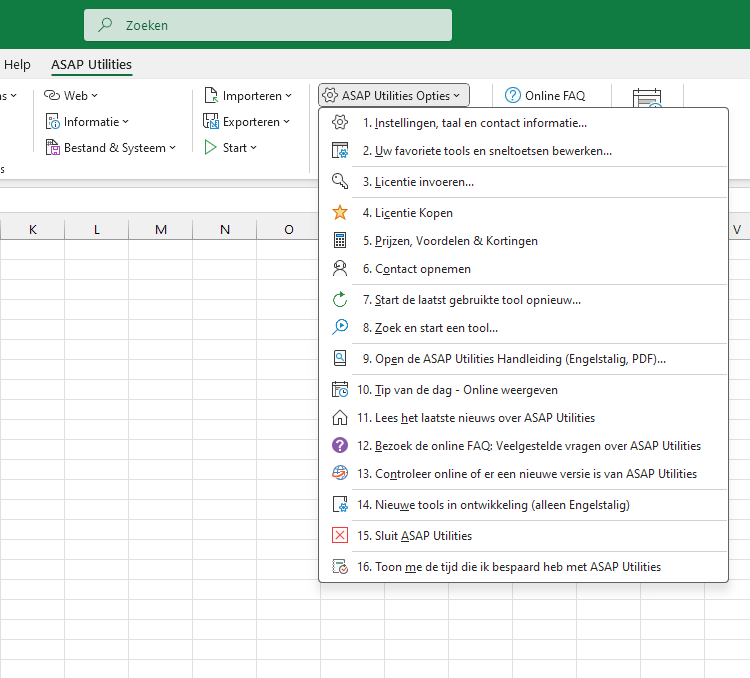Select column M header

[161, 230]
